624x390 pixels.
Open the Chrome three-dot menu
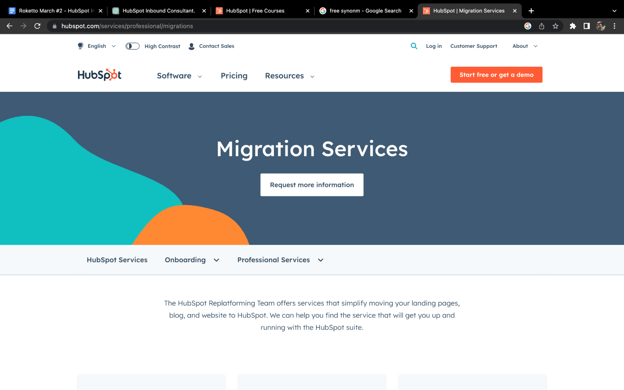tap(614, 26)
